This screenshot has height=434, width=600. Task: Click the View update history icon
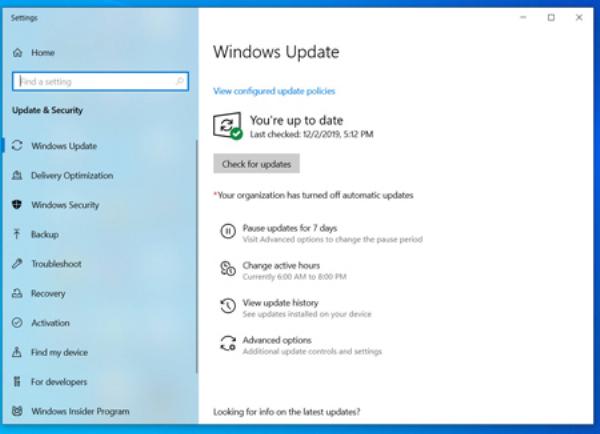[227, 306]
